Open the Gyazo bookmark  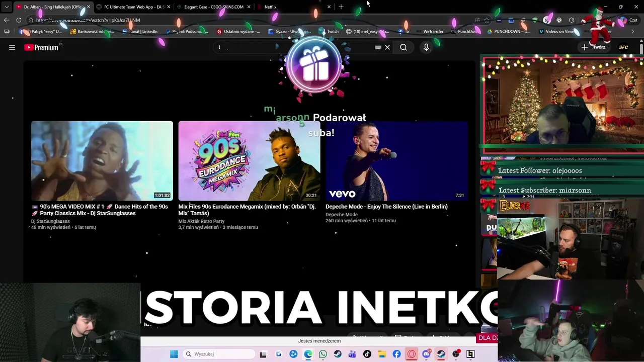click(290, 31)
